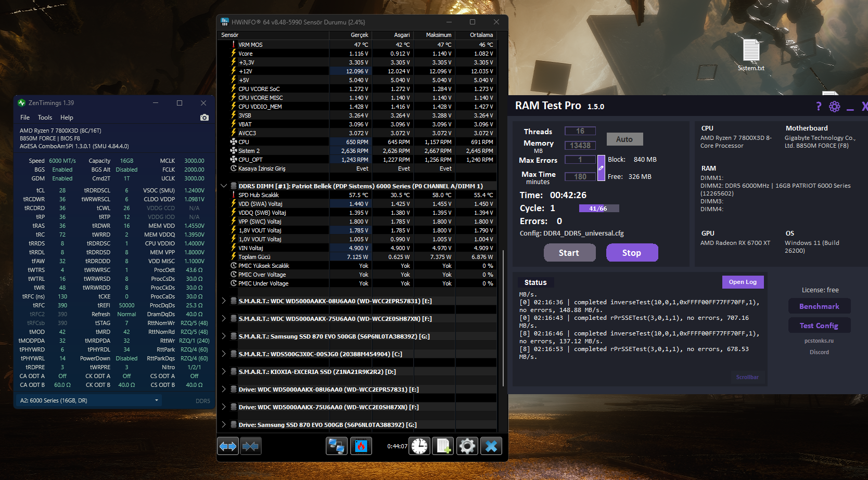Click HWiNFO log file add icon
868x480 pixels.
coord(443,446)
